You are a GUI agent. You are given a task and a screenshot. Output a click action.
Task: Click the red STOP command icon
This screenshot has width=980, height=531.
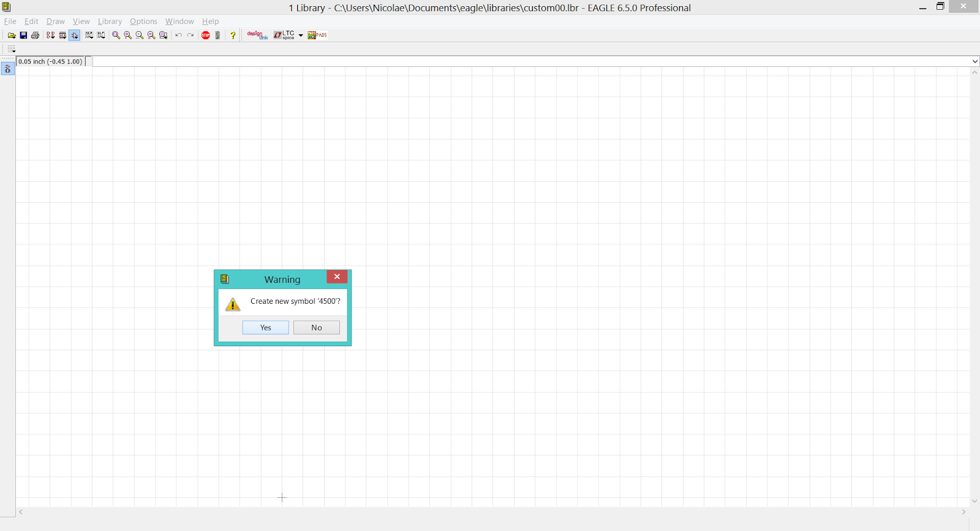click(206, 36)
